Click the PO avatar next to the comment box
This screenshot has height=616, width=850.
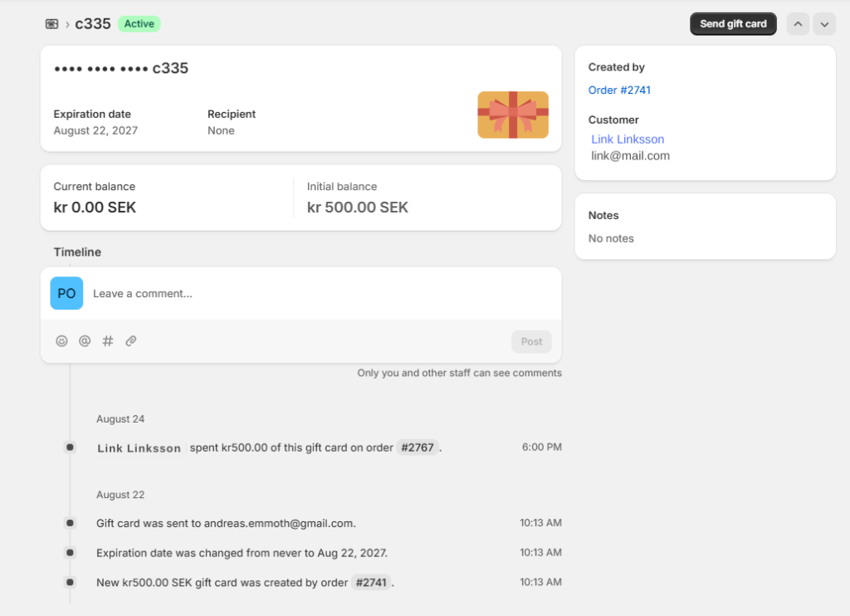66,293
